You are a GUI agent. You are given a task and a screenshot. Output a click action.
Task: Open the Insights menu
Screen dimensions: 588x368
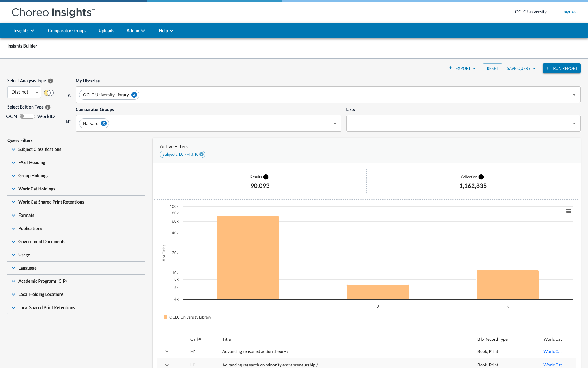click(x=24, y=31)
